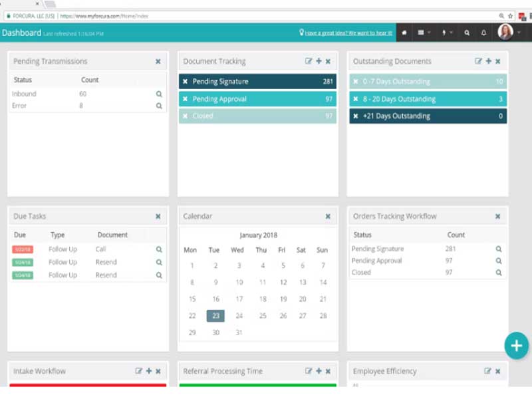Inspect the Call follow-up task magnifier
532x399 pixels.
click(x=159, y=249)
